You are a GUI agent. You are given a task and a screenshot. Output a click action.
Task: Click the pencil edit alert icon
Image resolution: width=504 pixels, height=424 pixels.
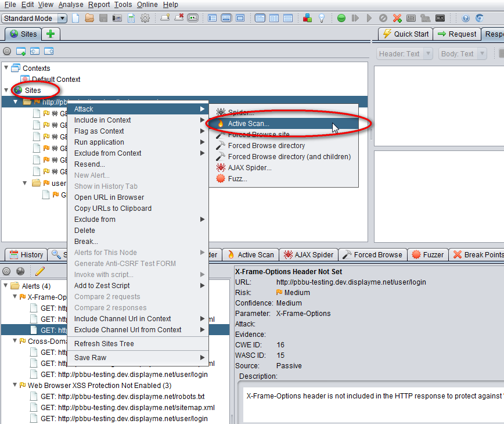(39, 271)
